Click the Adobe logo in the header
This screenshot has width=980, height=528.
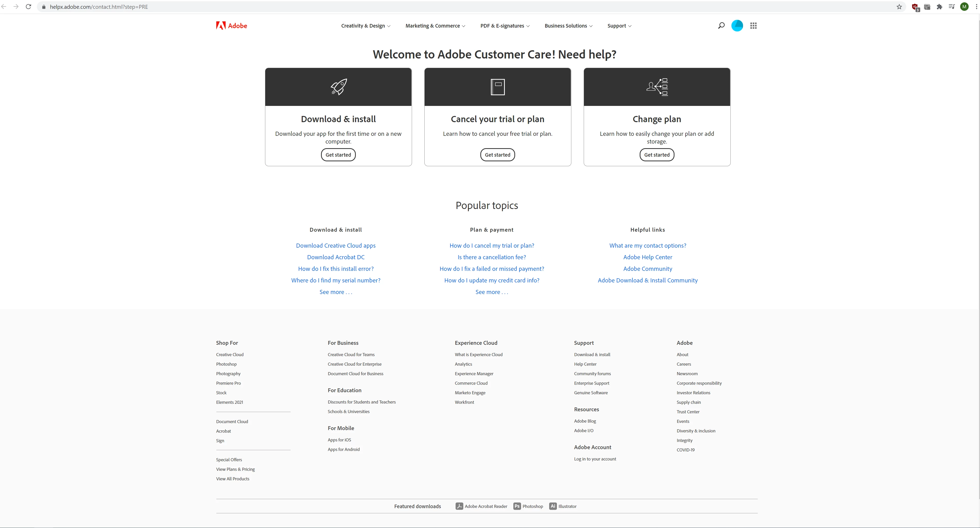[x=232, y=26]
